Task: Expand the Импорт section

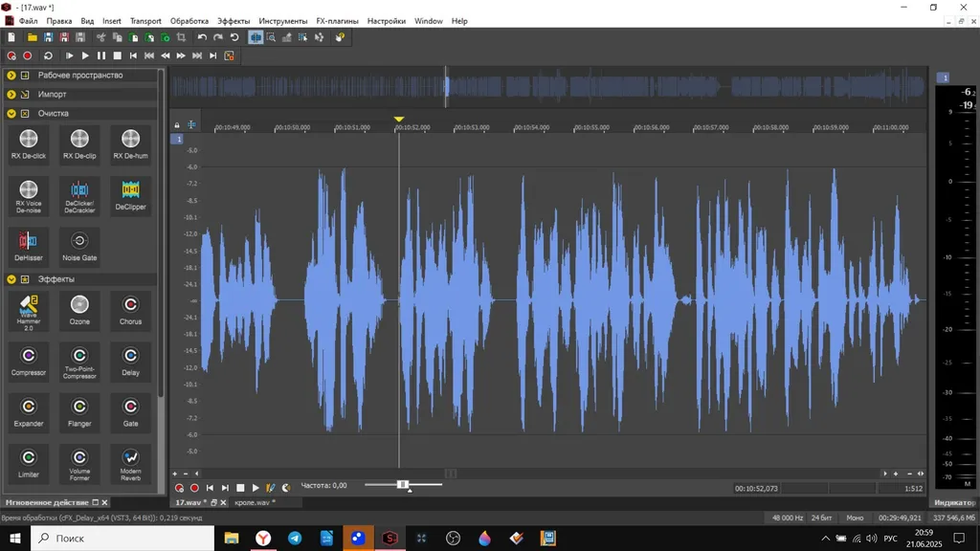Action: click(11, 95)
